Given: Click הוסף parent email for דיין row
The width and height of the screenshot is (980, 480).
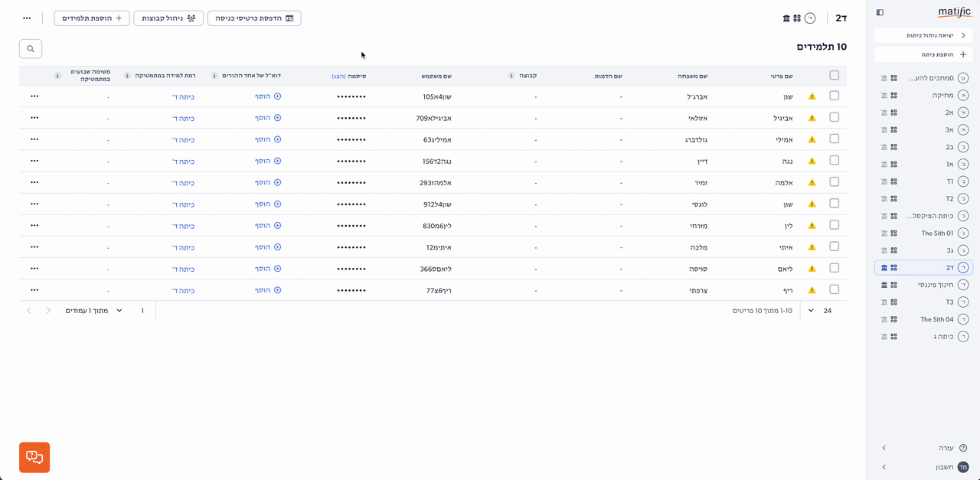Looking at the screenshot, I should pyautogui.click(x=268, y=161).
